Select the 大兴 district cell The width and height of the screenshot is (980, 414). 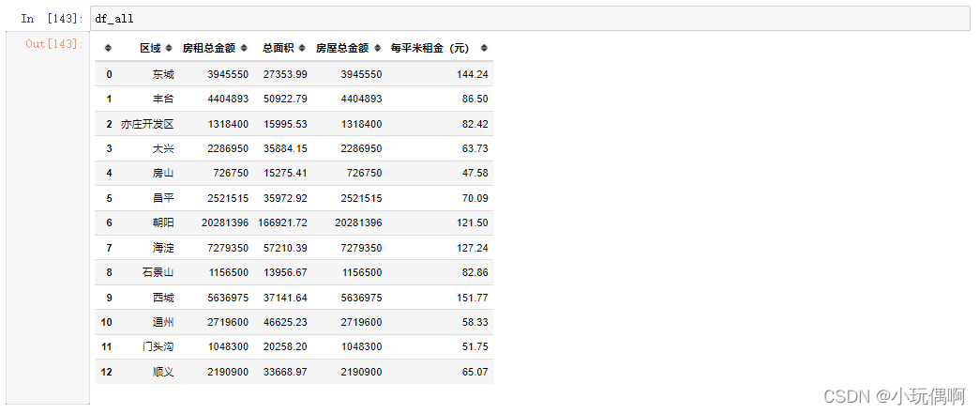[163, 149]
